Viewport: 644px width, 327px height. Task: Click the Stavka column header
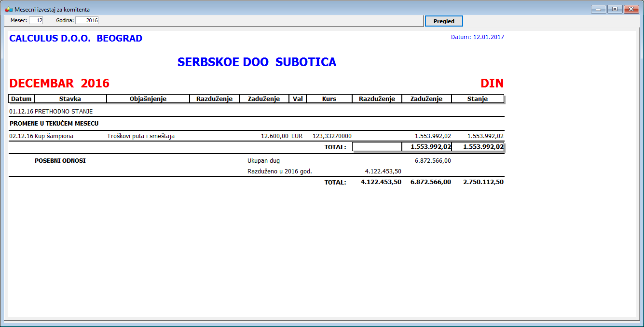click(x=70, y=99)
